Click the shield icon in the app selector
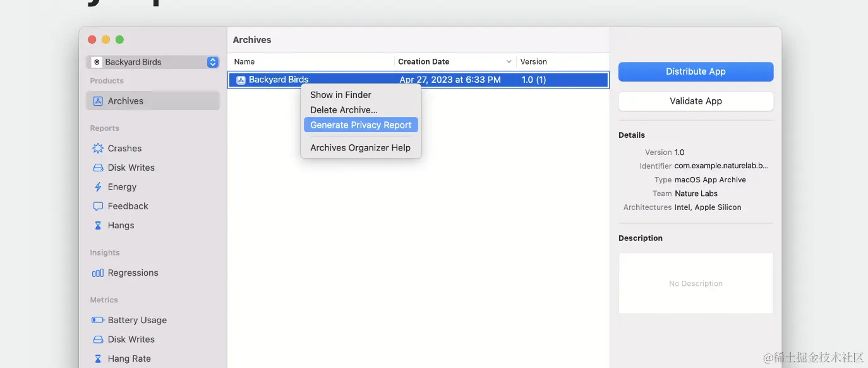Viewport: 868px width, 368px height. point(97,62)
